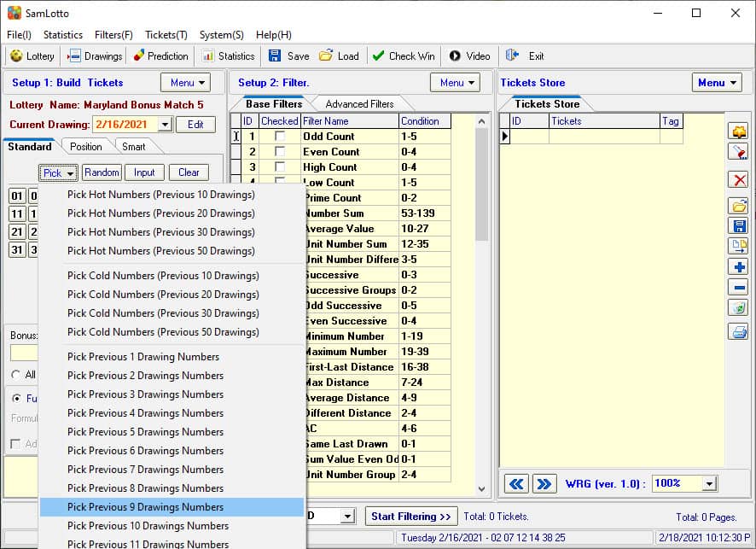Click the Save floppy icon in the main toolbar

tap(275, 56)
